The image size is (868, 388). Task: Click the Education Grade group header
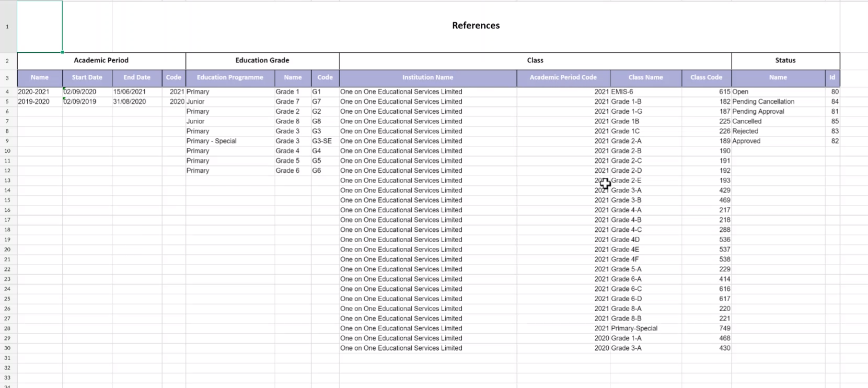[262, 61]
